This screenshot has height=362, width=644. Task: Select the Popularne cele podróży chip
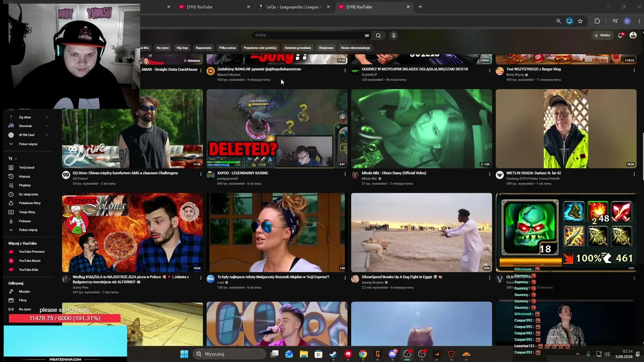point(260,48)
